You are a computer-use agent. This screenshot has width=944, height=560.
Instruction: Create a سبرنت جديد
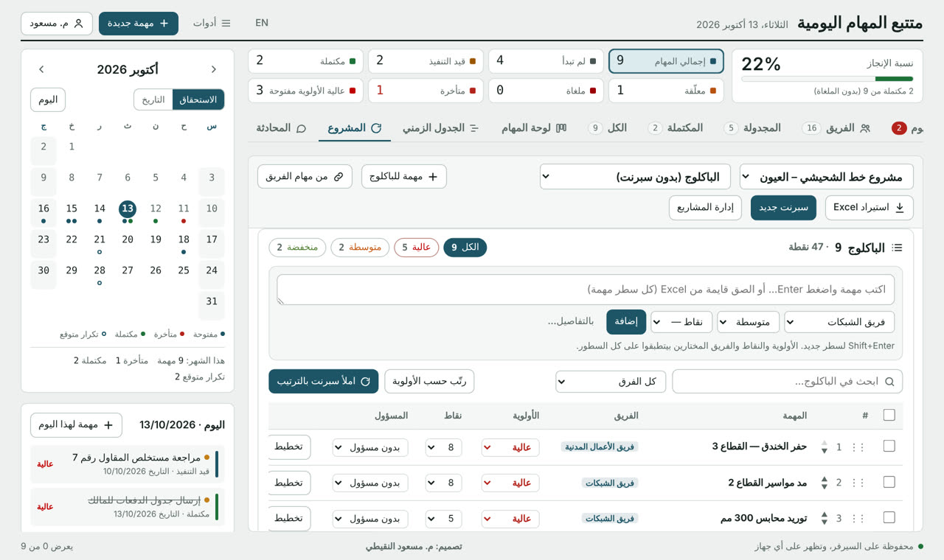coord(783,208)
